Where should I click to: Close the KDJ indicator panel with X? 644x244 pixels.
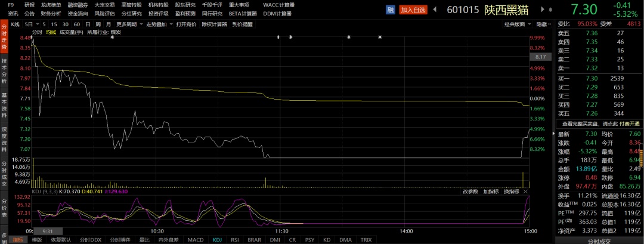click(525, 192)
